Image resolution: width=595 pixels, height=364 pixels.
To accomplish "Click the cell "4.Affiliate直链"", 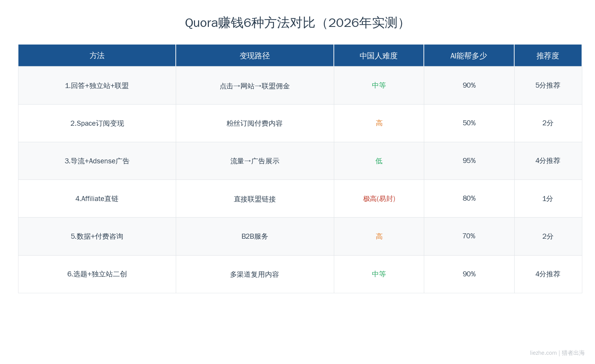I will coord(97,199).
